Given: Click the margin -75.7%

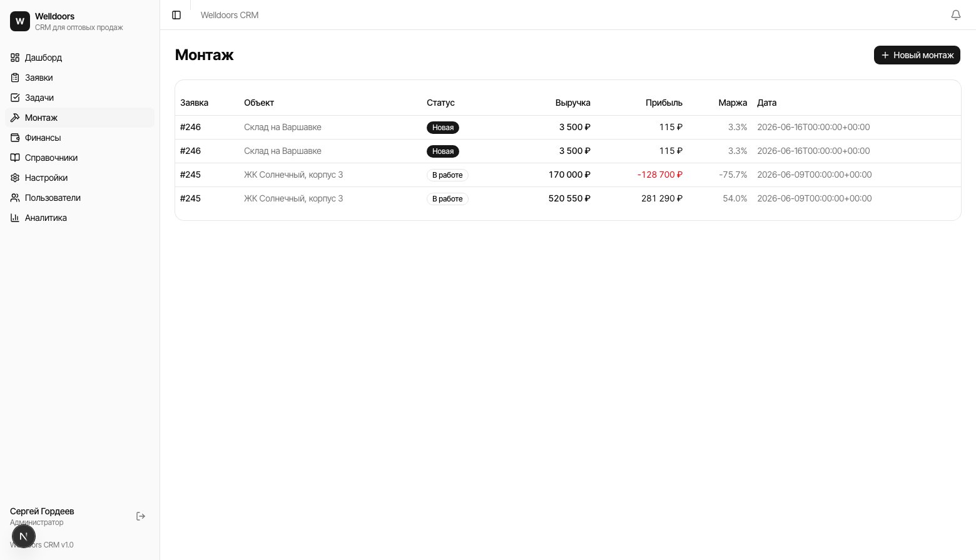Looking at the screenshot, I should (x=733, y=175).
